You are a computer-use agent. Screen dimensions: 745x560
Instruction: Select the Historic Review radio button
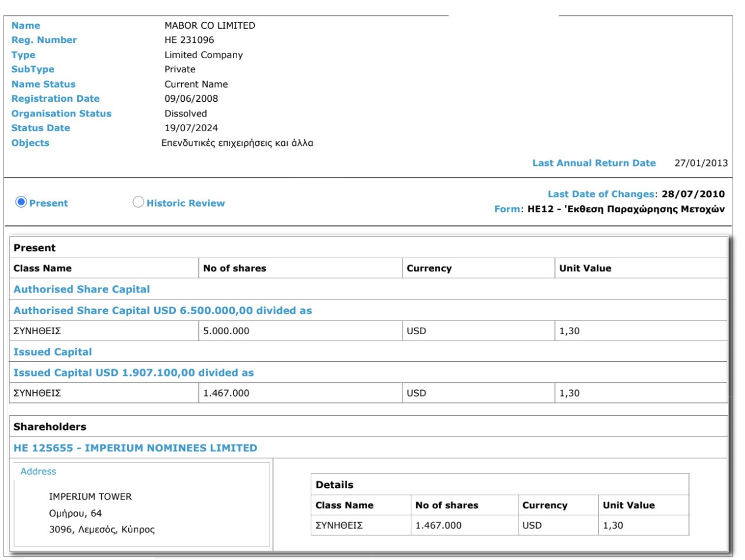[x=138, y=202]
